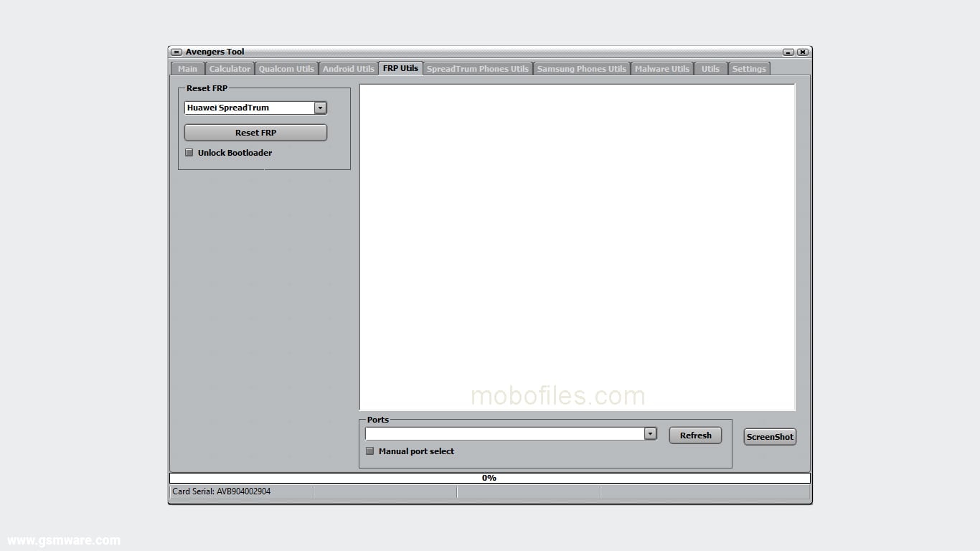Switch to Malware Utils tab

[x=662, y=69]
